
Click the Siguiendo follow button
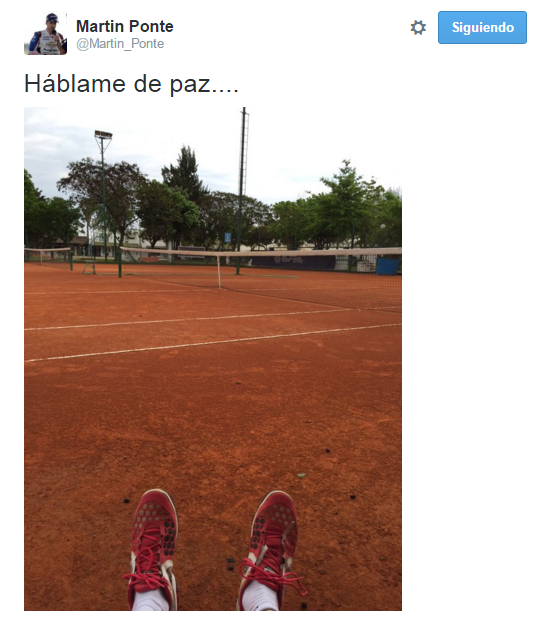pos(482,27)
